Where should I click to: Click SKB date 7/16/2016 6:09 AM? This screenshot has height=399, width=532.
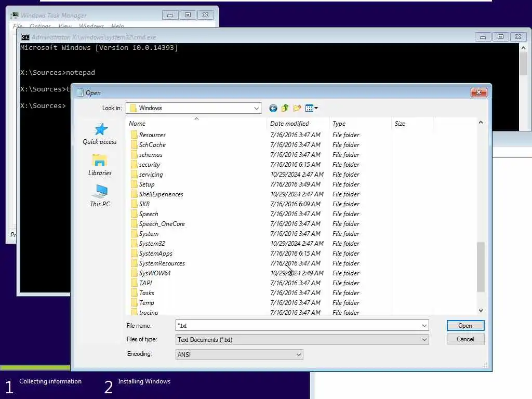coord(295,204)
